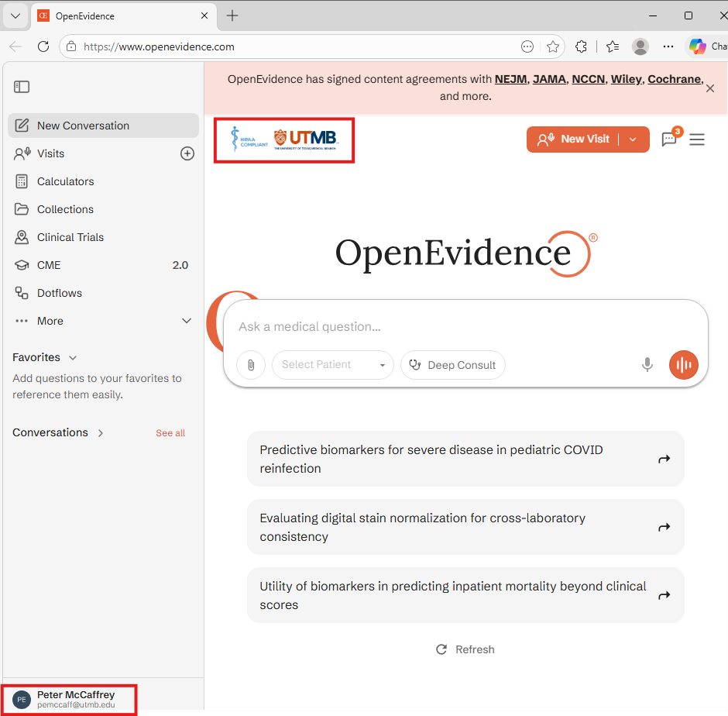
Task: Open the browser favorites list icon
Action: pyautogui.click(x=613, y=46)
